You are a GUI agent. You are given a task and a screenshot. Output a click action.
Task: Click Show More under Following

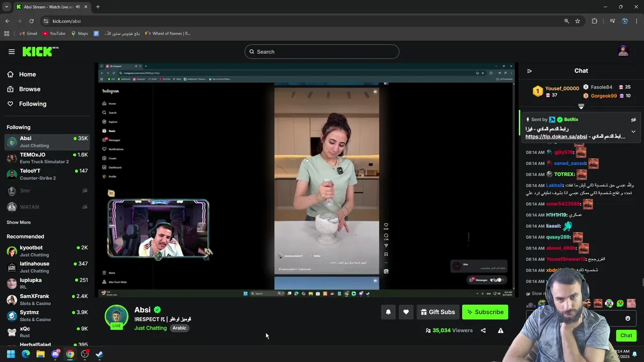click(x=19, y=222)
